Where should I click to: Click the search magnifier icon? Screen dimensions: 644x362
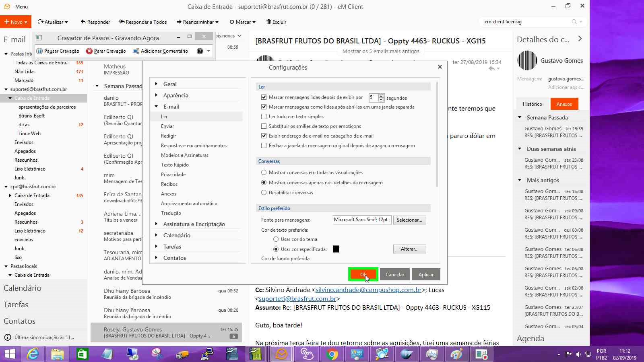pos(574,22)
